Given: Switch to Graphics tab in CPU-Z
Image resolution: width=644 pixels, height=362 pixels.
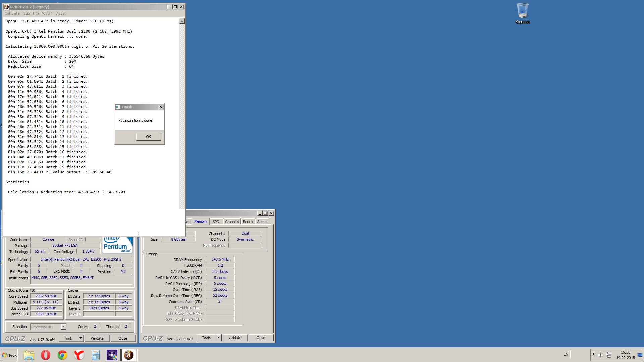Looking at the screenshot, I should pos(232,222).
